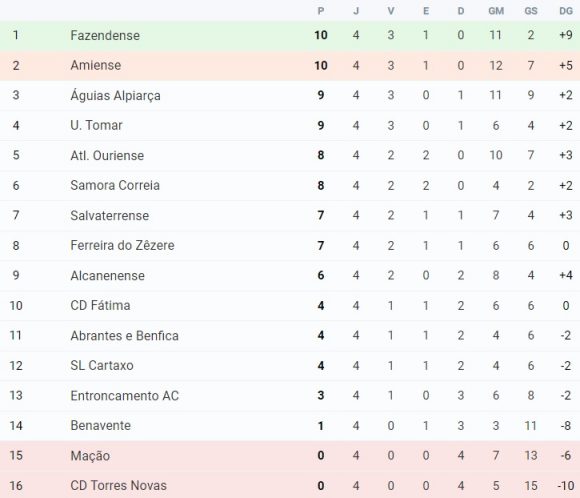Image resolution: width=580 pixels, height=498 pixels.
Task: Click the Fazendense team name
Action: [105, 36]
